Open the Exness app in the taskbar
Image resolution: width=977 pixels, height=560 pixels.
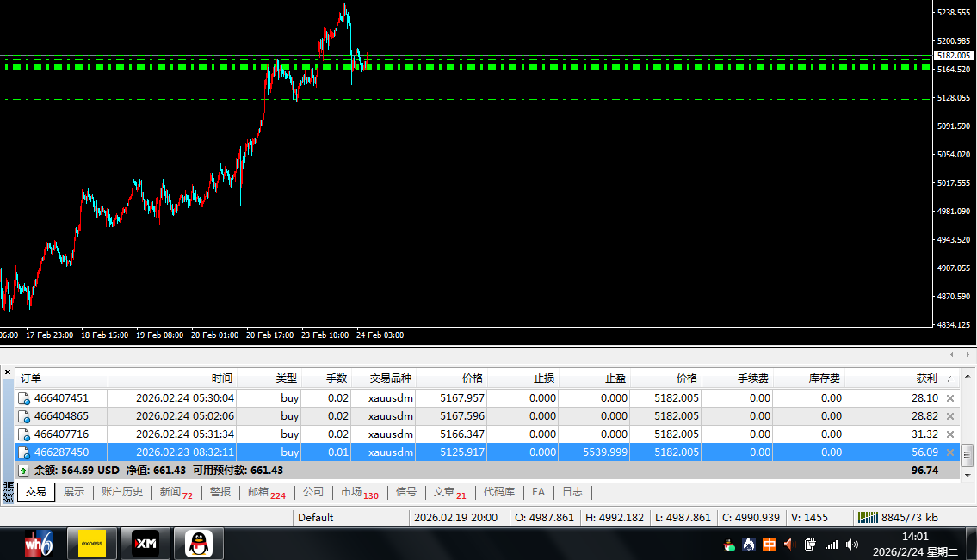point(91,544)
